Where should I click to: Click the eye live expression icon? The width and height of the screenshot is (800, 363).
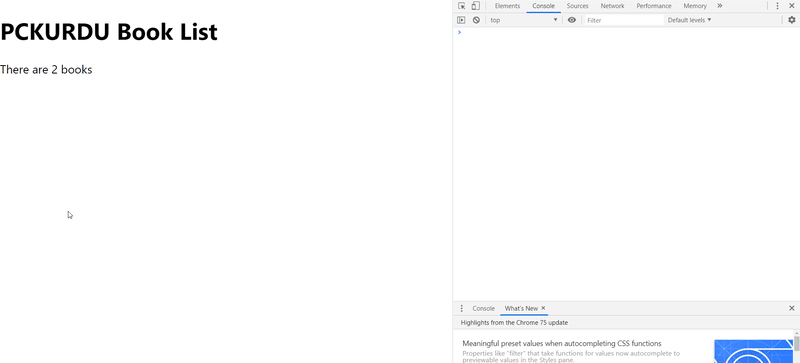click(571, 20)
